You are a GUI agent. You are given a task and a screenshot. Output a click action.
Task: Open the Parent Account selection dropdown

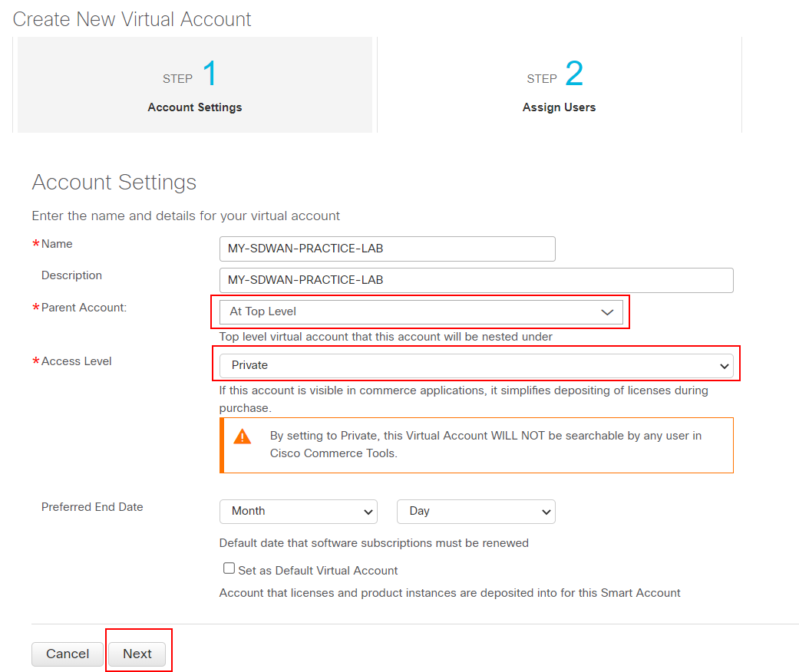click(421, 312)
